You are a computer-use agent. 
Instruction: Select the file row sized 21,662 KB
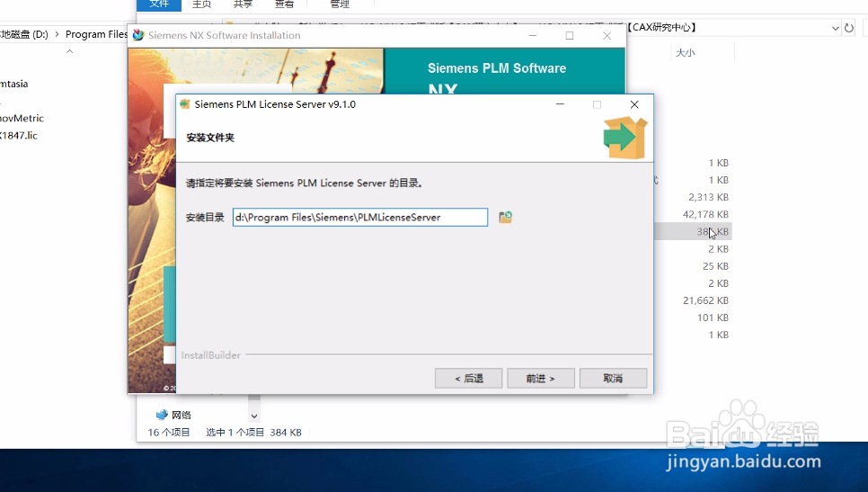pyautogui.click(x=705, y=300)
